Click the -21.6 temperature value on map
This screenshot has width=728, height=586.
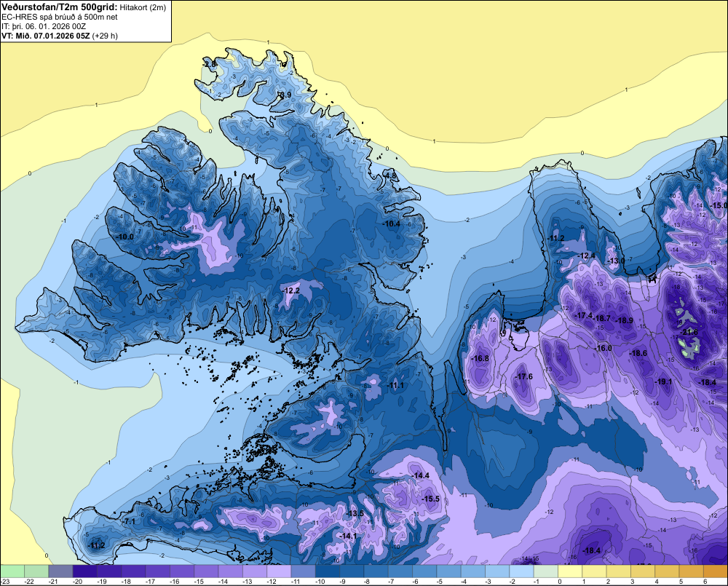689,332
